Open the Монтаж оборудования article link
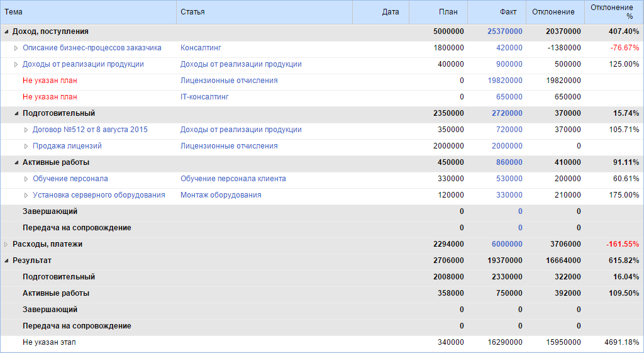 click(x=221, y=195)
